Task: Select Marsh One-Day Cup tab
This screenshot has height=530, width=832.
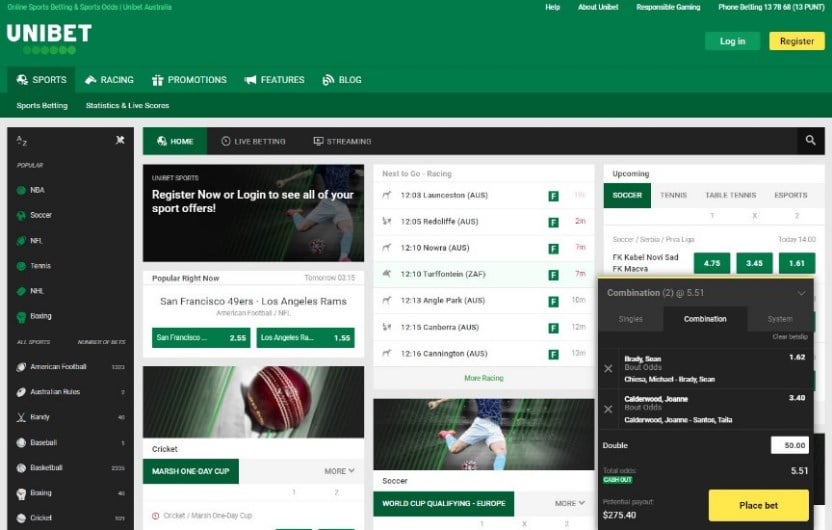Action: click(190, 471)
